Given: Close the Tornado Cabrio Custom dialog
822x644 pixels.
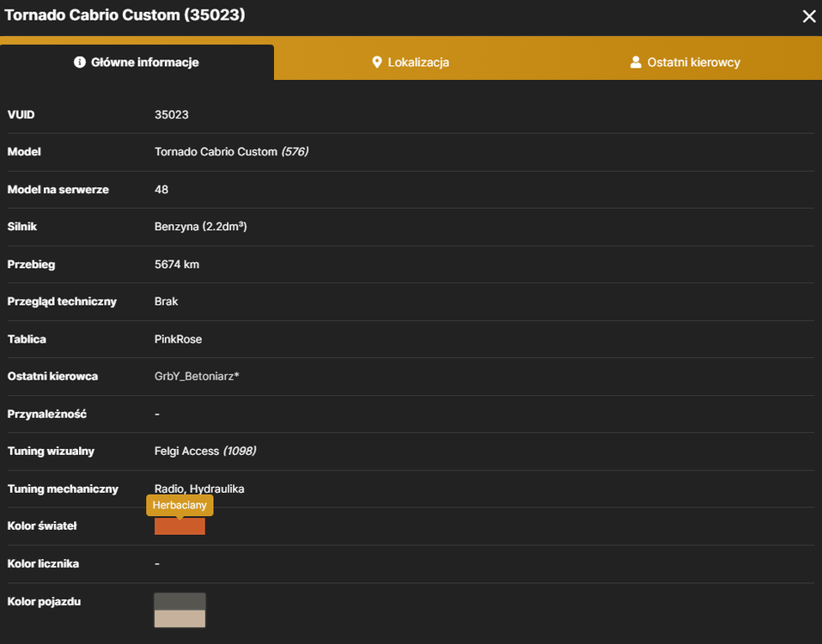Looking at the screenshot, I should point(809,16).
